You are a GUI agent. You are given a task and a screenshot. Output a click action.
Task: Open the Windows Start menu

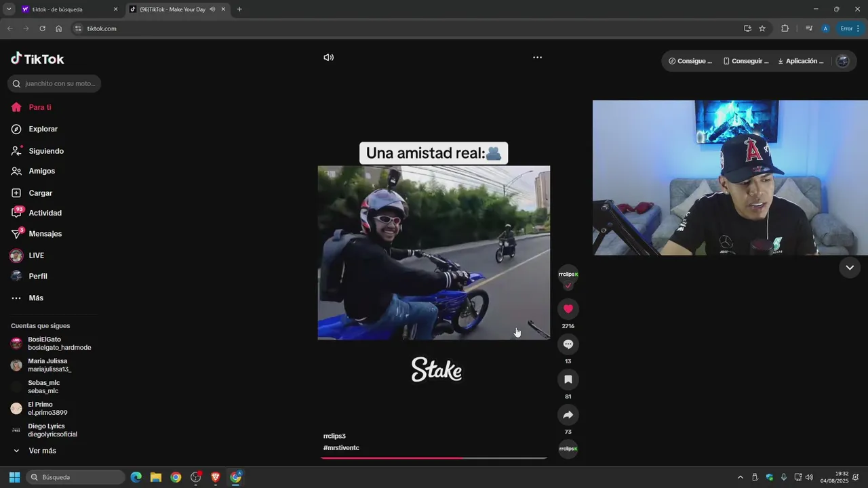[x=14, y=477]
